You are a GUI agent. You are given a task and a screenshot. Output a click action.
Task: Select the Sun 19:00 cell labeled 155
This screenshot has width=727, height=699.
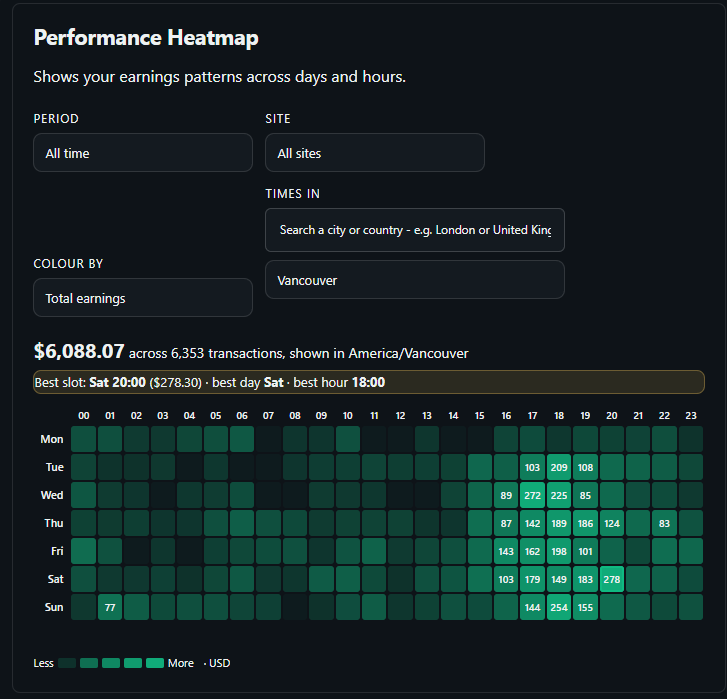585,607
